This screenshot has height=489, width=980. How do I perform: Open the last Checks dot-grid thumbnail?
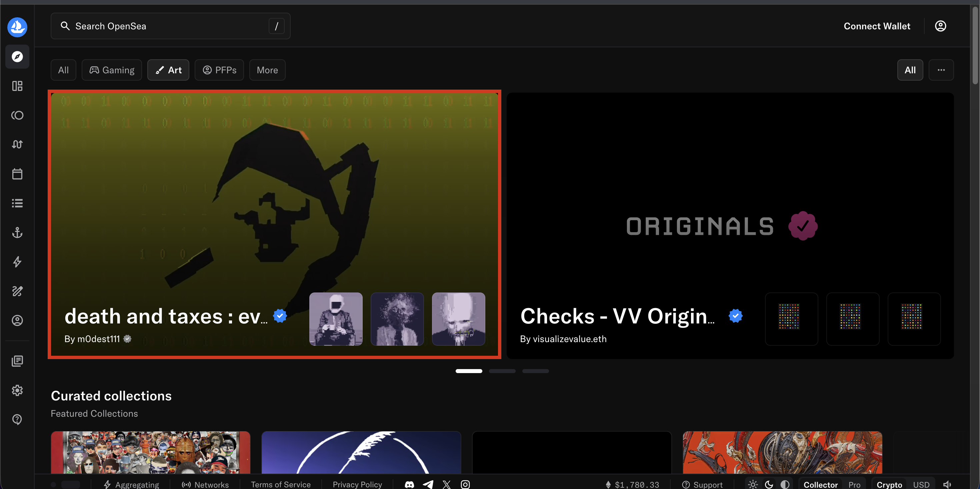(914, 319)
